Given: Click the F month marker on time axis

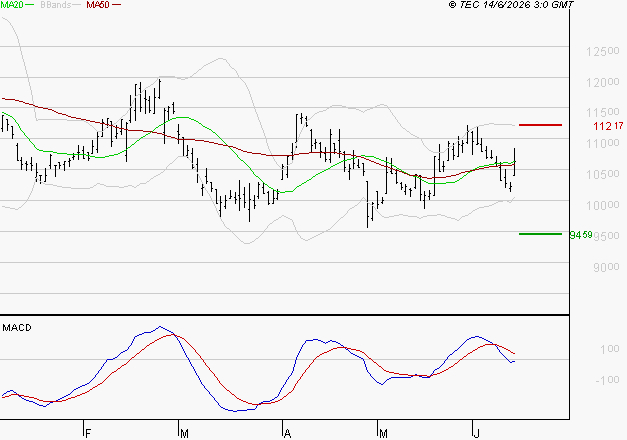Looking at the screenshot, I should [88, 433].
